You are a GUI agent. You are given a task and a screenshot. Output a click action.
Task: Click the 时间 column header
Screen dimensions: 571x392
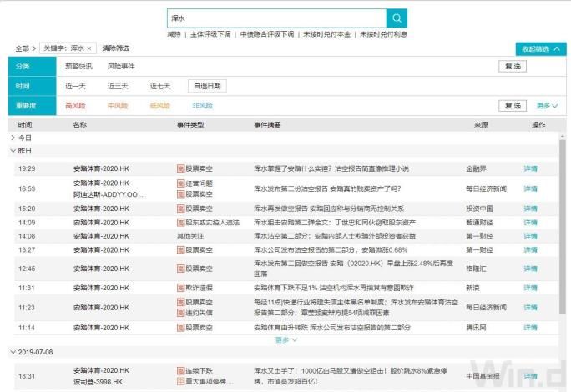[25, 125]
